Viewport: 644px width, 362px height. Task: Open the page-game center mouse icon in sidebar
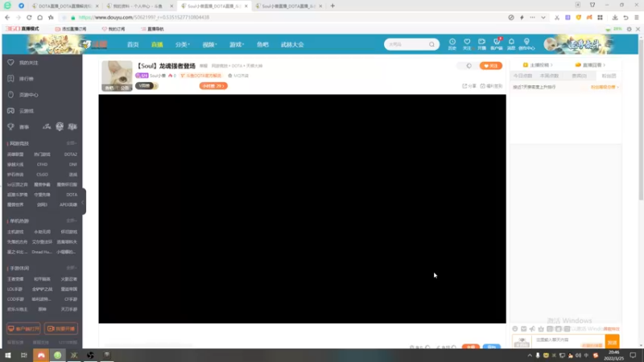coord(10,95)
